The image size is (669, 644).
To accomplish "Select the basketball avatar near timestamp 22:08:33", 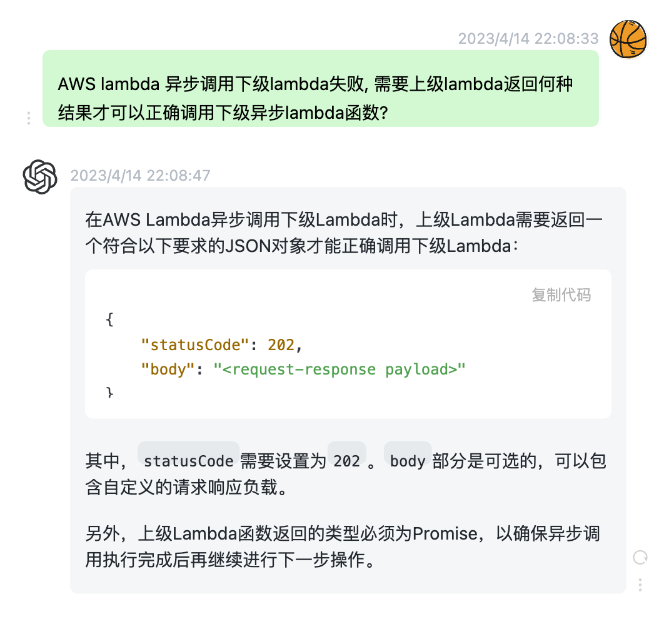I will point(628,39).
